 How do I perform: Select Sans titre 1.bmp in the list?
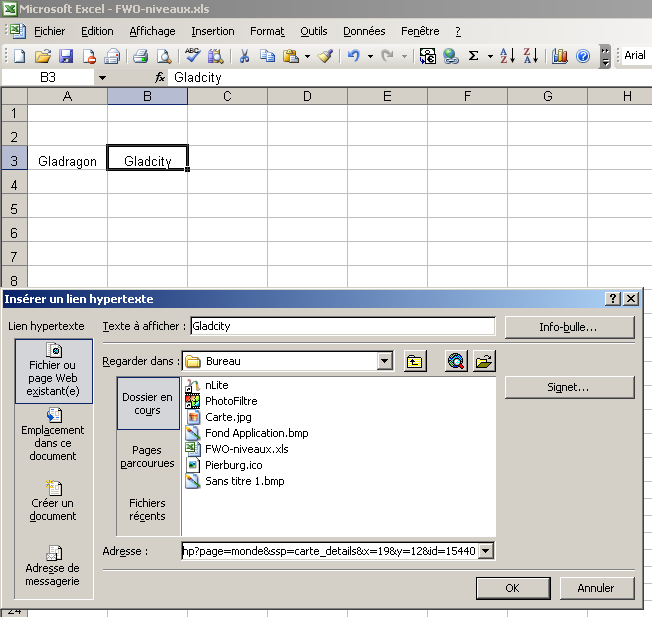(235, 481)
